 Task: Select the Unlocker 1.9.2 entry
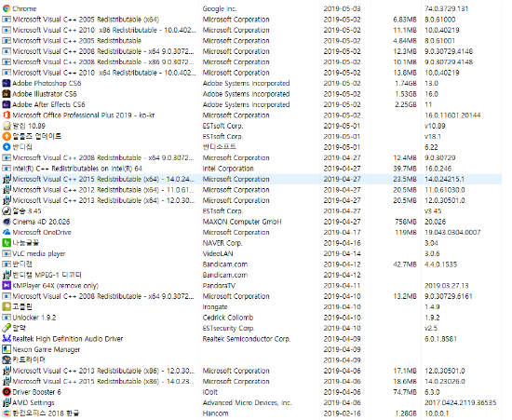(34, 318)
